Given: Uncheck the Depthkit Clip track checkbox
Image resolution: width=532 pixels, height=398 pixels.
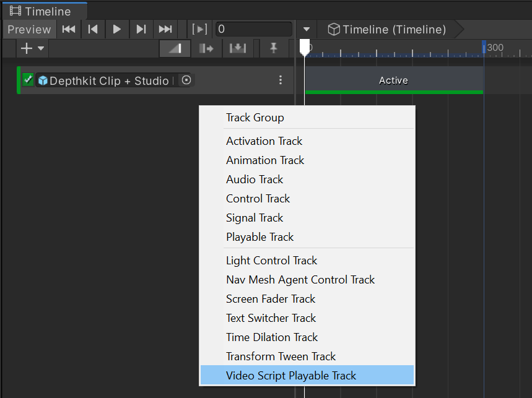Looking at the screenshot, I should [28, 80].
